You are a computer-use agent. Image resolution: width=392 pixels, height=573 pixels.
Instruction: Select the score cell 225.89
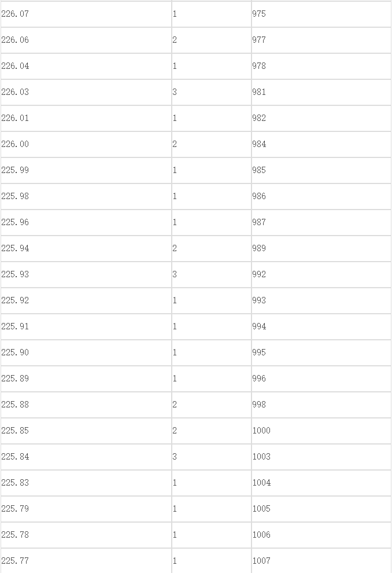86,379
